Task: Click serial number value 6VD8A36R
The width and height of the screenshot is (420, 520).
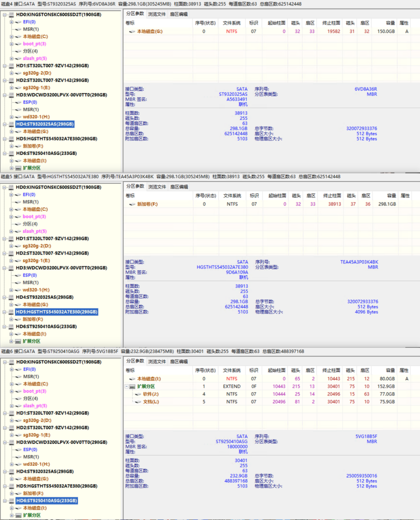Action: (x=365, y=89)
